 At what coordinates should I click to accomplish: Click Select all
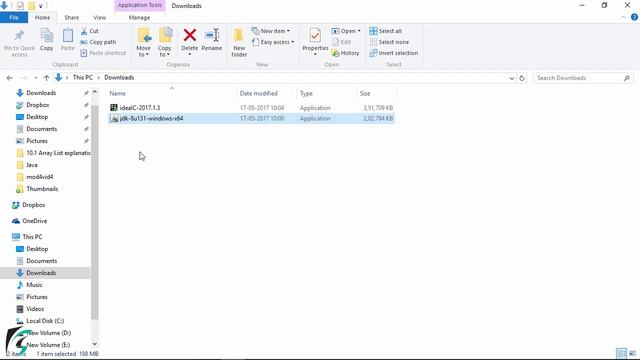click(386, 31)
